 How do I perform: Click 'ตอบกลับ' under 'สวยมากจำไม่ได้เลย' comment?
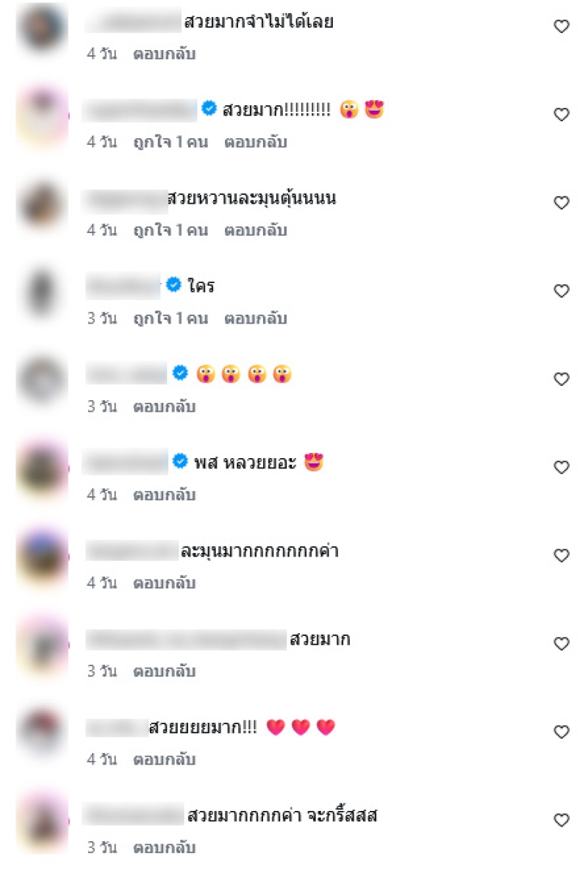(x=165, y=54)
